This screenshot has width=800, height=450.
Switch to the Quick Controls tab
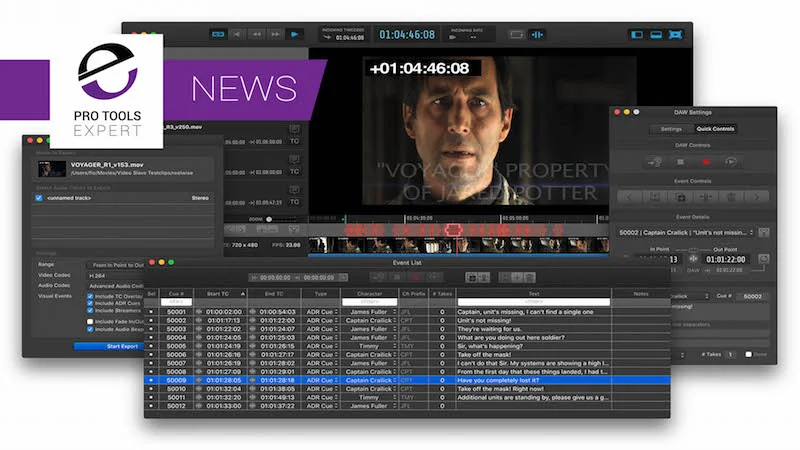point(715,129)
